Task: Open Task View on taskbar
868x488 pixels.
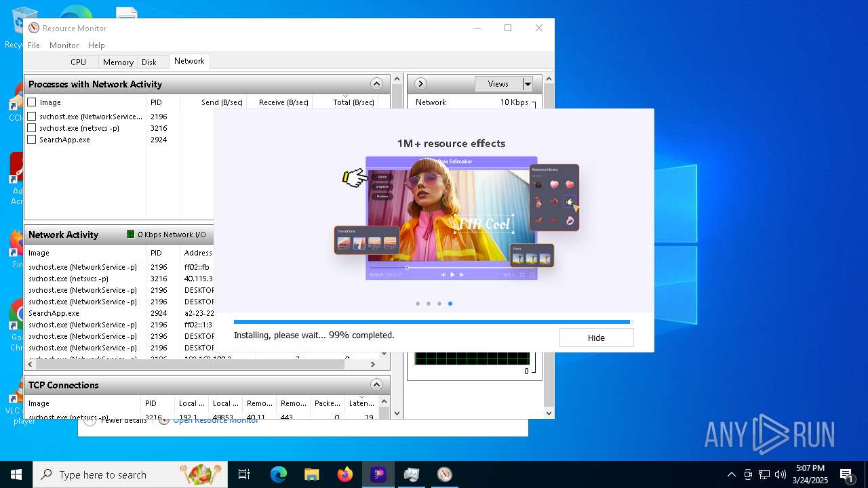Action: [x=244, y=474]
